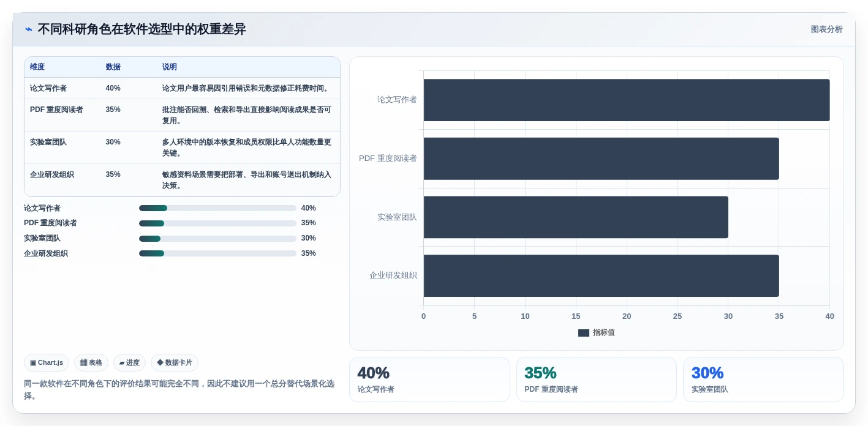Click the 企业研发组织 cell in the table
This screenshot has height=426, width=868.
tap(52, 174)
